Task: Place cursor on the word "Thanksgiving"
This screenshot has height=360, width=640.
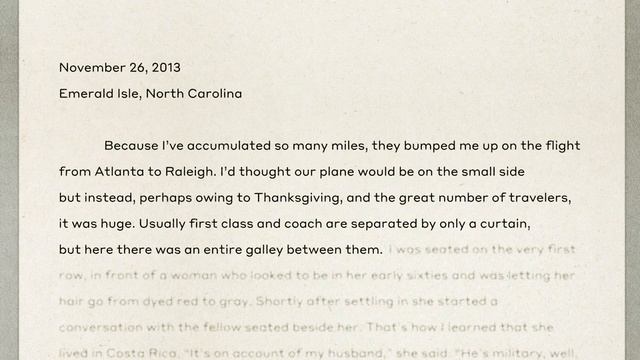Action: click(297, 198)
